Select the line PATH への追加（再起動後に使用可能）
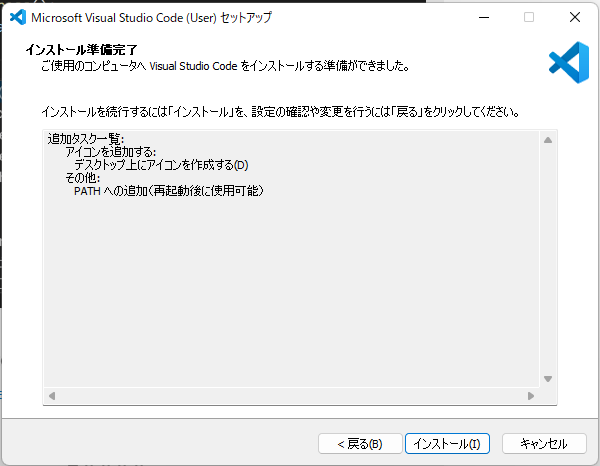Screen dimensions: 600x466 tap(169, 191)
